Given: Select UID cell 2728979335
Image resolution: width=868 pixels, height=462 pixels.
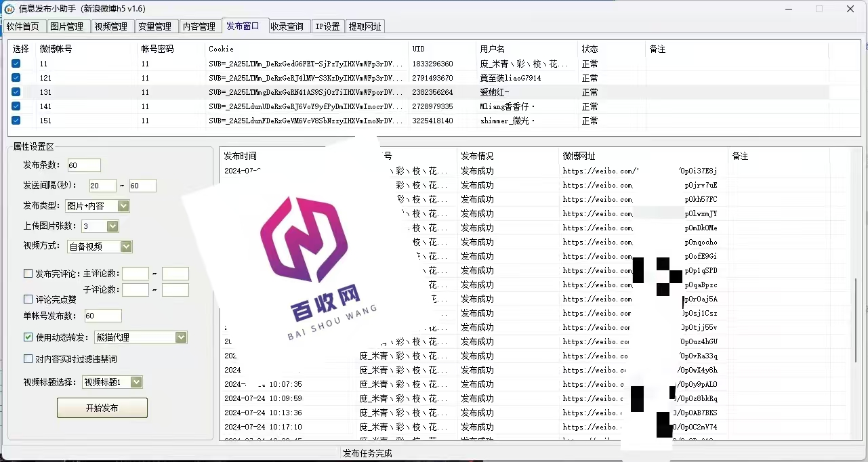Looking at the screenshot, I should [x=432, y=106].
